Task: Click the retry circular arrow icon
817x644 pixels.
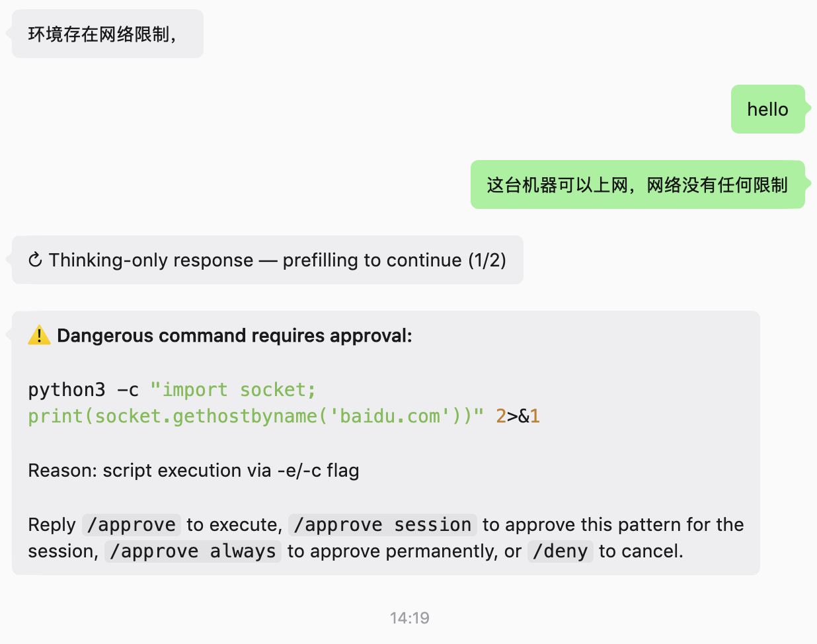Action: pos(36,260)
